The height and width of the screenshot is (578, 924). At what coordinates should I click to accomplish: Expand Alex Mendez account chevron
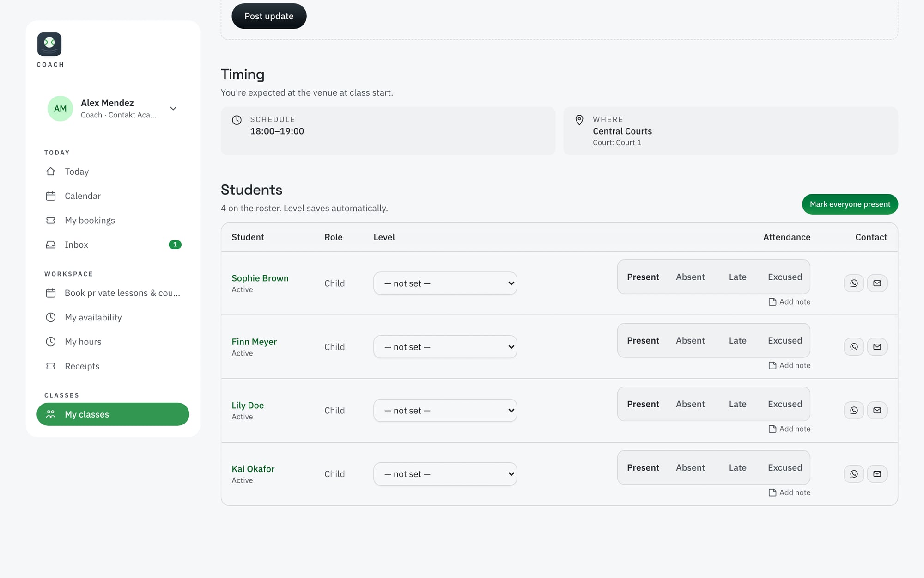point(173,109)
